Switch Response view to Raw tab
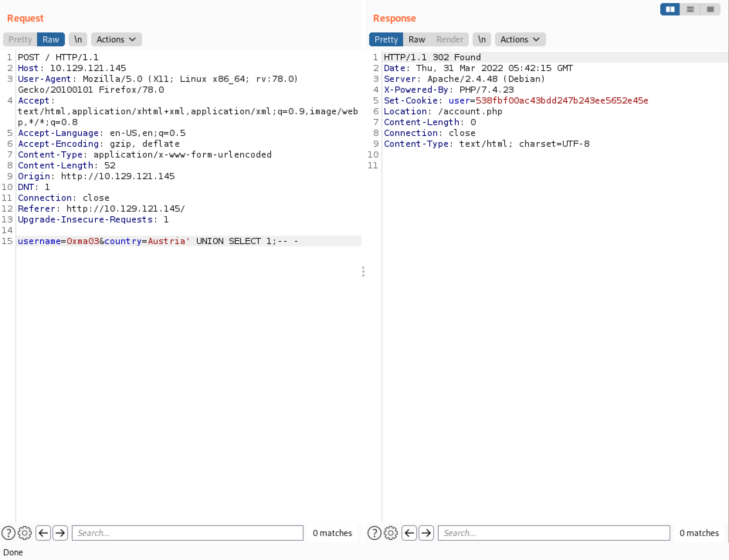The width and height of the screenshot is (729, 560). (417, 39)
